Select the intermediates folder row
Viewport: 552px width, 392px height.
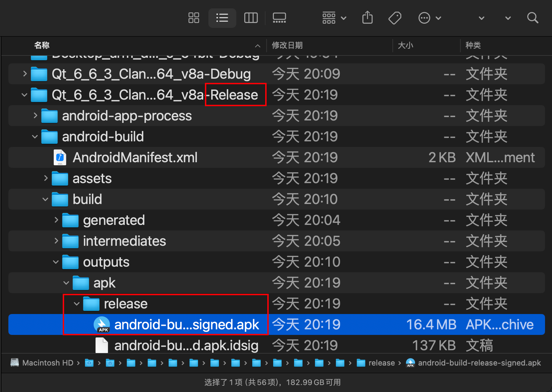(x=276, y=241)
